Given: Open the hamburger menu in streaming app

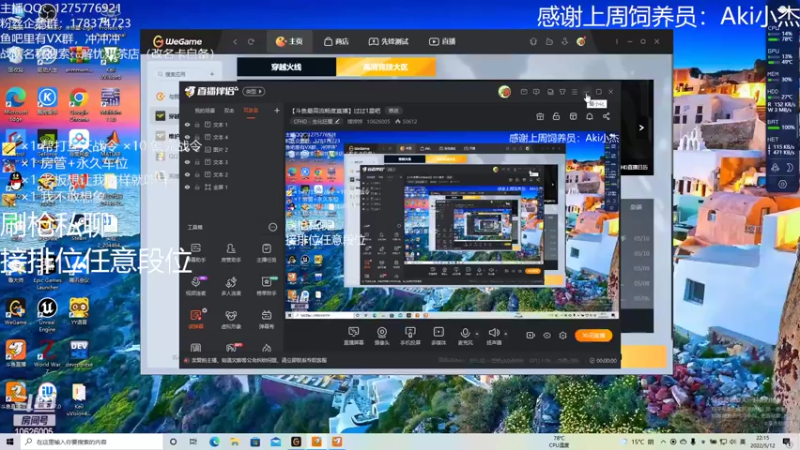Looking at the screenshot, I should (x=574, y=92).
